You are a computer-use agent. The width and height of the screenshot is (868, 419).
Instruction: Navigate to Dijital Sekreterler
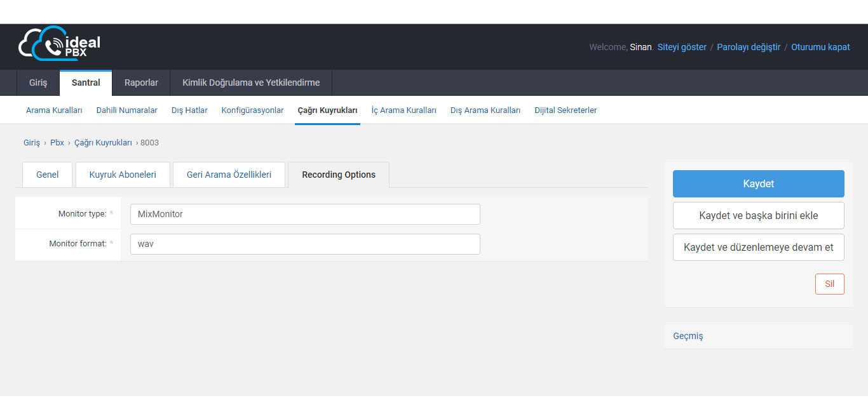(566, 110)
